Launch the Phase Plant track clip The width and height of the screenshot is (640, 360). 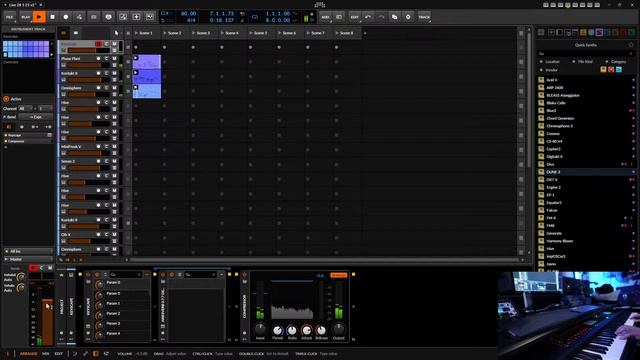pos(136,58)
